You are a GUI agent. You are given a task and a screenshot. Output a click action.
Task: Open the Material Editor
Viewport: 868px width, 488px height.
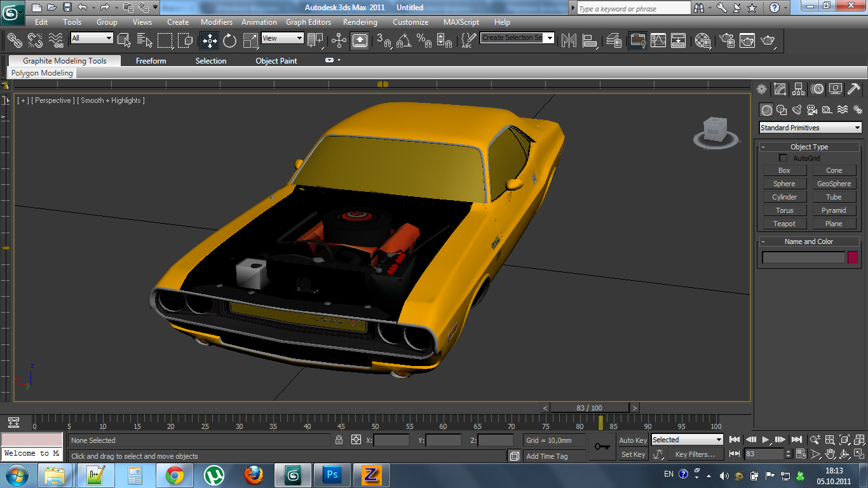[702, 41]
